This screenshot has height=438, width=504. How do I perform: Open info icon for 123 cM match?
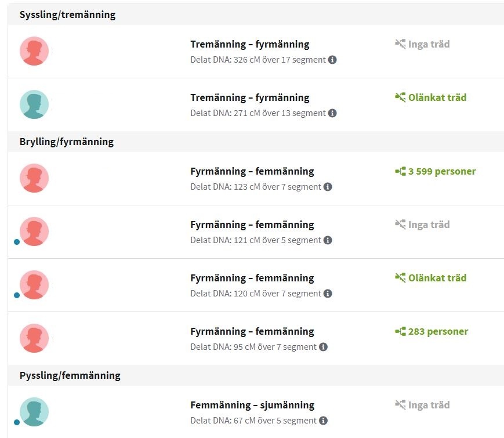tap(328, 187)
